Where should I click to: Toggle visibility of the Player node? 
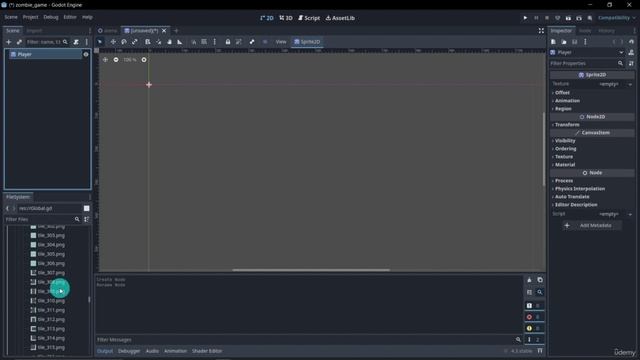tap(86, 54)
